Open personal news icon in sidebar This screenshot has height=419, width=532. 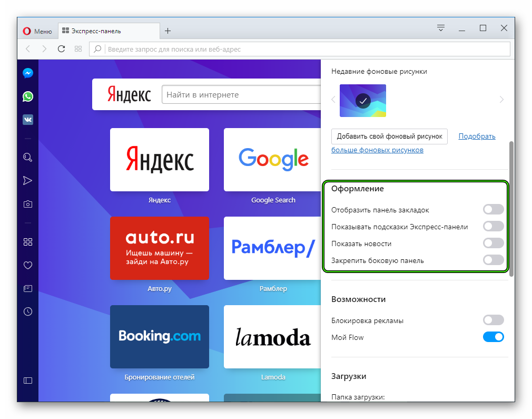point(28,288)
